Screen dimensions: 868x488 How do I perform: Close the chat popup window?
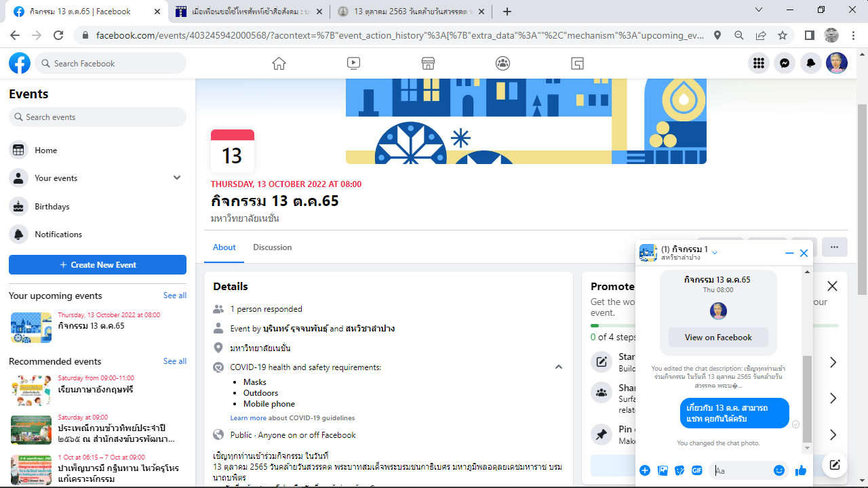point(804,253)
